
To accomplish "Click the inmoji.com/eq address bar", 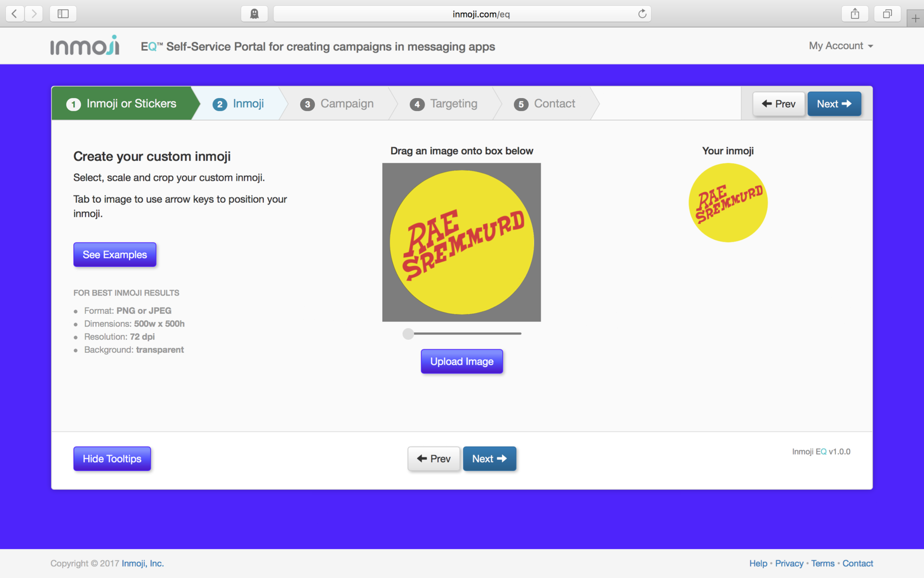I will pyautogui.click(x=462, y=14).
